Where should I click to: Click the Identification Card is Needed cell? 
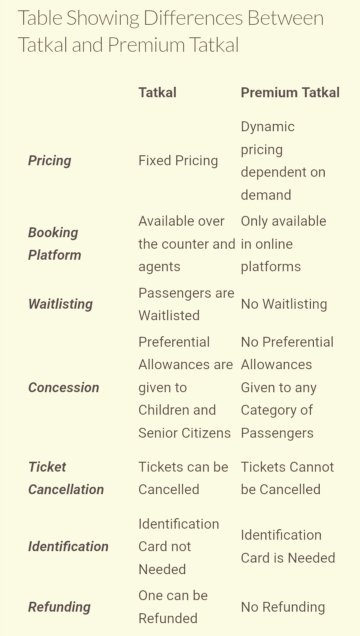click(x=288, y=546)
